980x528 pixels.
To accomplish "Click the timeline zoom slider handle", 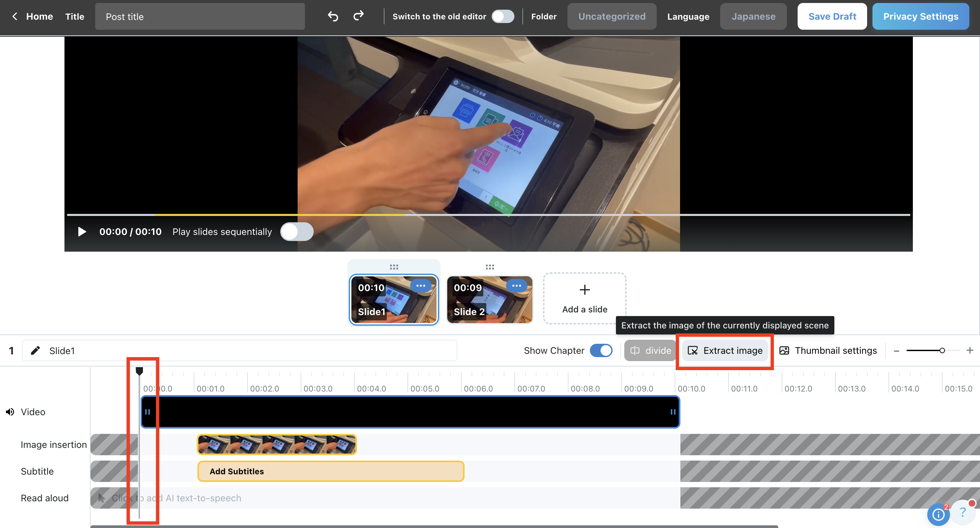I will tap(942, 350).
